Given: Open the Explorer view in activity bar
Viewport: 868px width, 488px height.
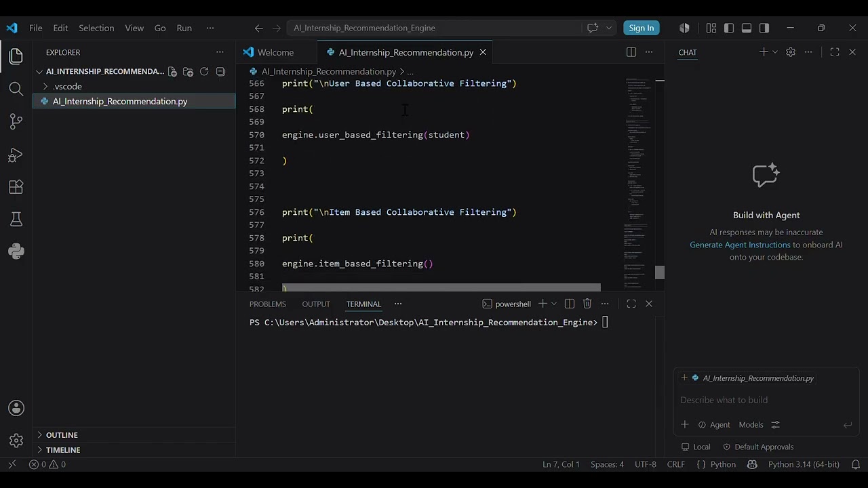Looking at the screenshot, I should (16, 56).
